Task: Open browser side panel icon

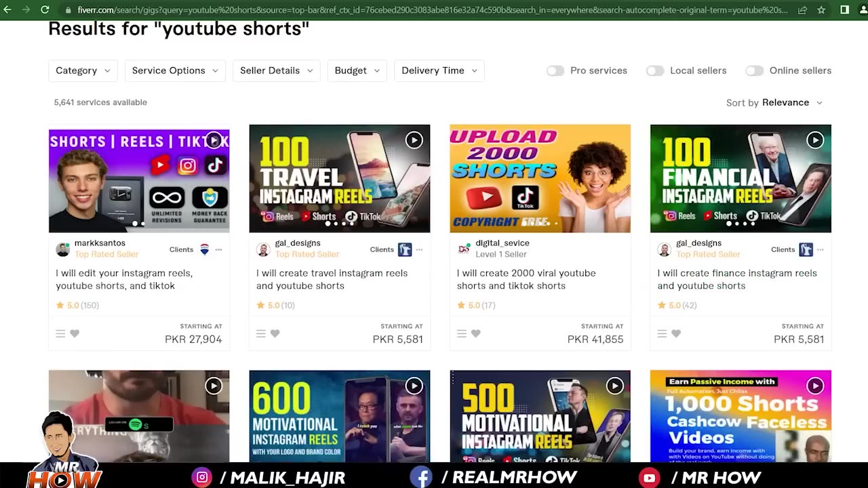Action: [x=844, y=9]
